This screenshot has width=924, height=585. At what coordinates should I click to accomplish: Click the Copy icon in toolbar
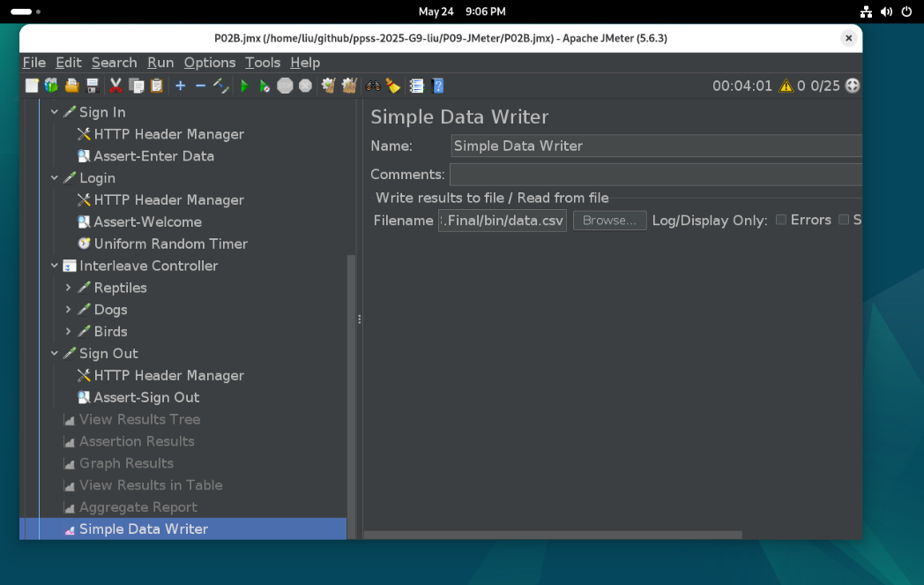pyautogui.click(x=136, y=86)
